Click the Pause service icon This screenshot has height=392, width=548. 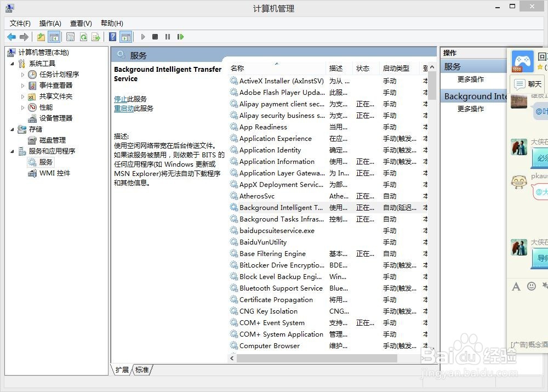point(168,37)
